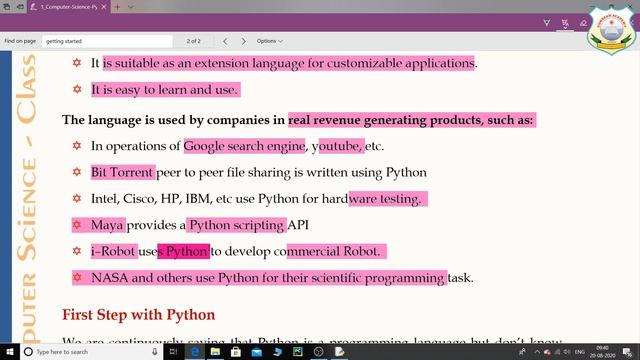The height and width of the screenshot is (360, 640).
Task: Open the network status tray icon
Action: (x=558, y=352)
